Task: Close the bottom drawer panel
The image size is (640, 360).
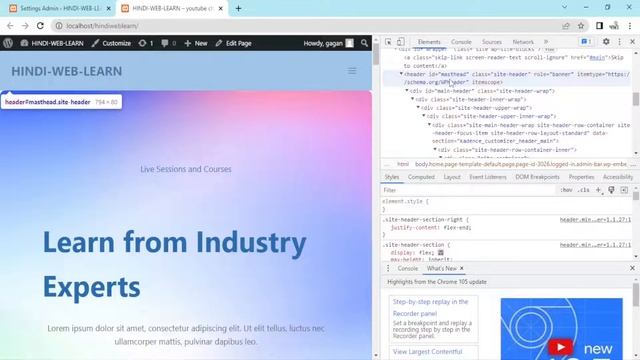Action: 632,268
